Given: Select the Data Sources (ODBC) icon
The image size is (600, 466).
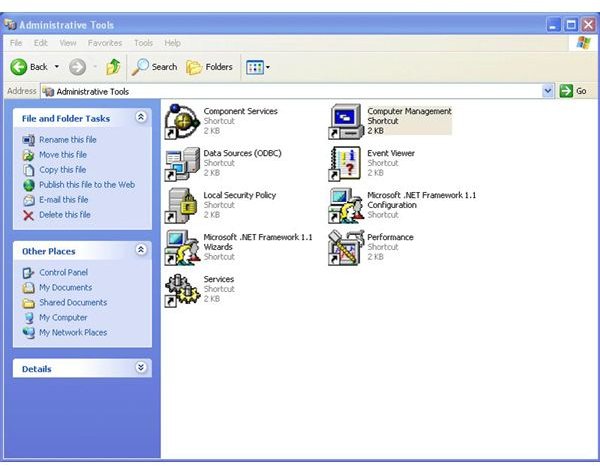Looking at the screenshot, I should [183, 164].
